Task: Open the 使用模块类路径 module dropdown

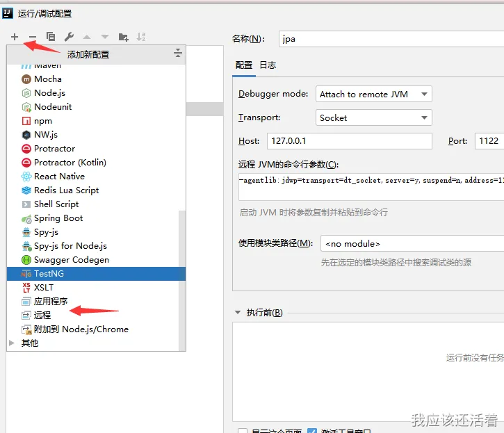Action: (x=412, y=244)
